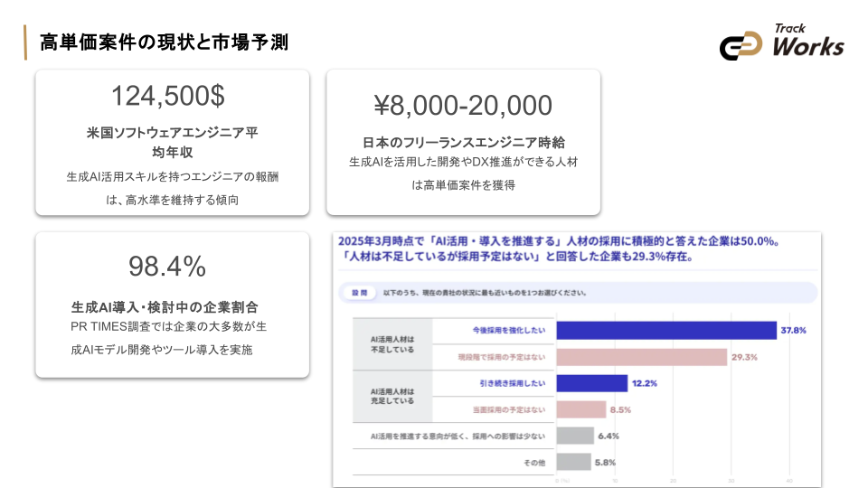Click the group label AI活用人材は不足している

click(392, 344)
